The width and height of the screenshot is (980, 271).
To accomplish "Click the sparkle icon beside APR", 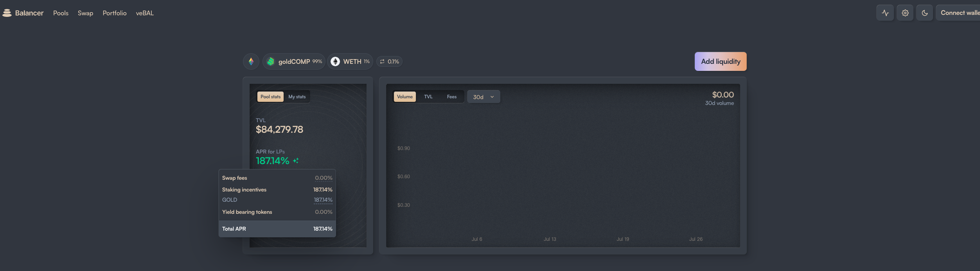I will click(296, 161).
